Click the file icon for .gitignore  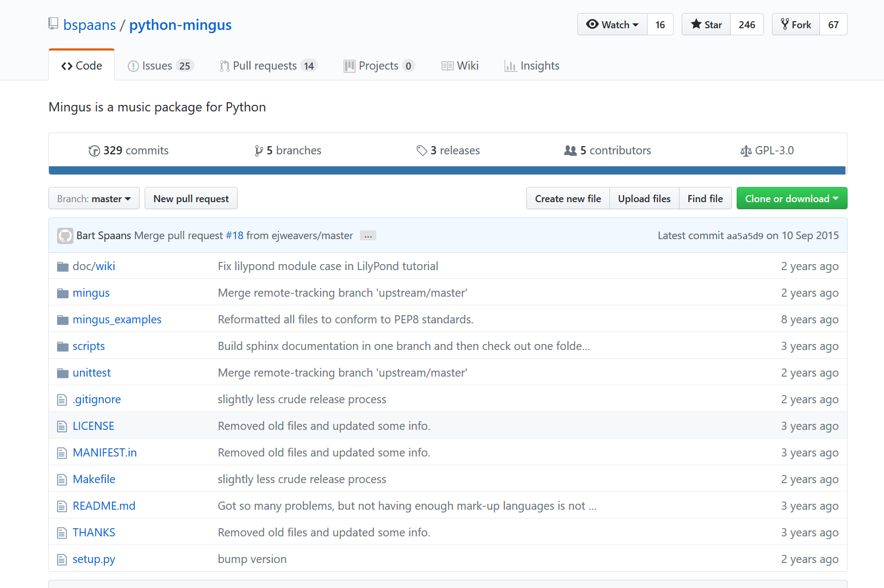[62, 400]
